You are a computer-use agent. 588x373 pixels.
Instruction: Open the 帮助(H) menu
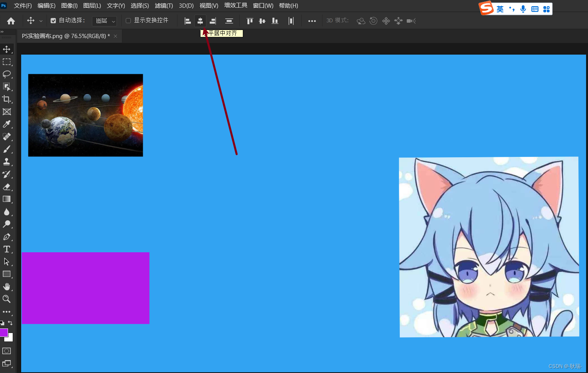pyautogui.click(x=289, y=6)
